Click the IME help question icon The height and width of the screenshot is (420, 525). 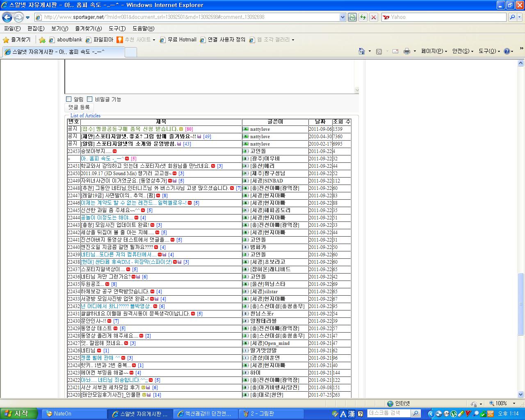(361, 414)
